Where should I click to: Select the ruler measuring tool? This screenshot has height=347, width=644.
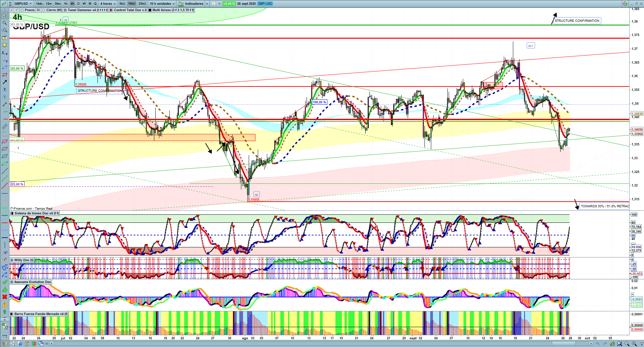click(x=4, y=127)
